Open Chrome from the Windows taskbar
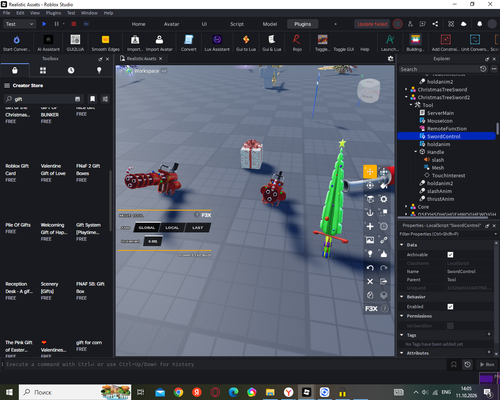 [x=178, y=392]
